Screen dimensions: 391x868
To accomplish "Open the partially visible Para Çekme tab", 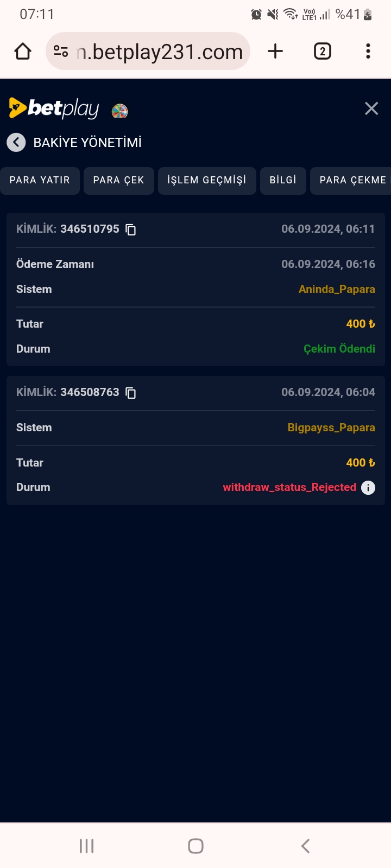I will point(352,180).
